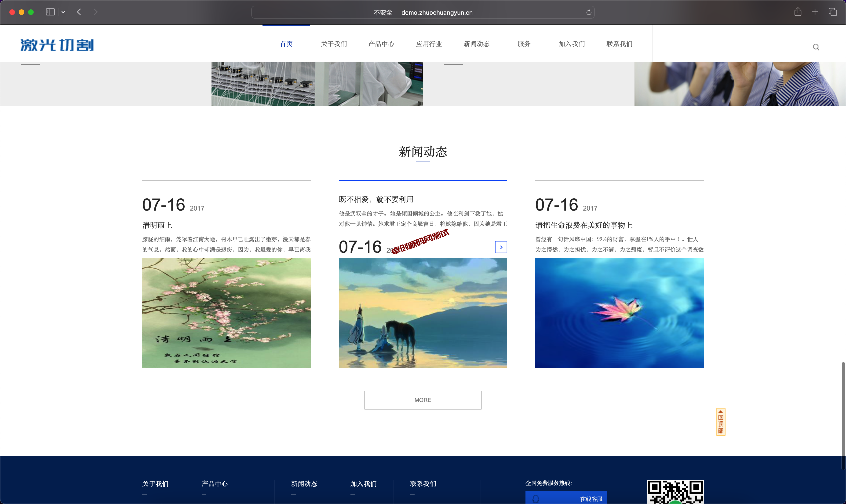Image resolution: width=846 pixels, height=504 pixels.
Task: Open the 加入我们 navigation menu item
Action: tap(572, 44)
